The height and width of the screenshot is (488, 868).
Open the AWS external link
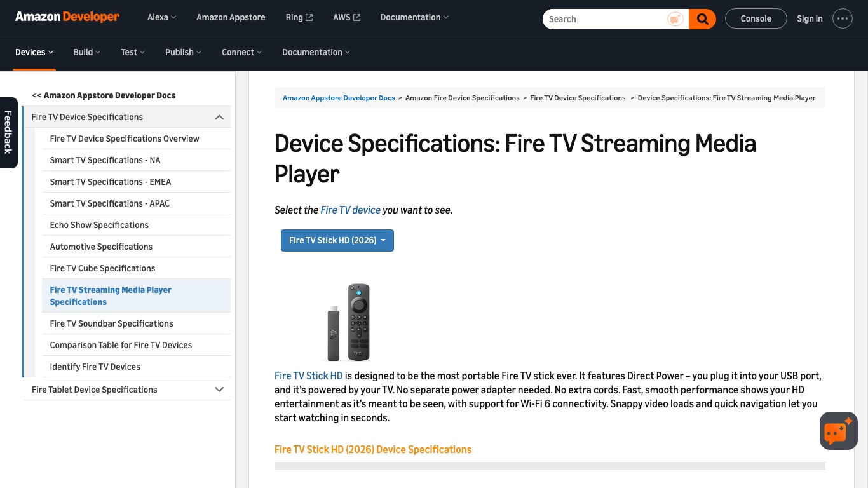pos(346,17)
